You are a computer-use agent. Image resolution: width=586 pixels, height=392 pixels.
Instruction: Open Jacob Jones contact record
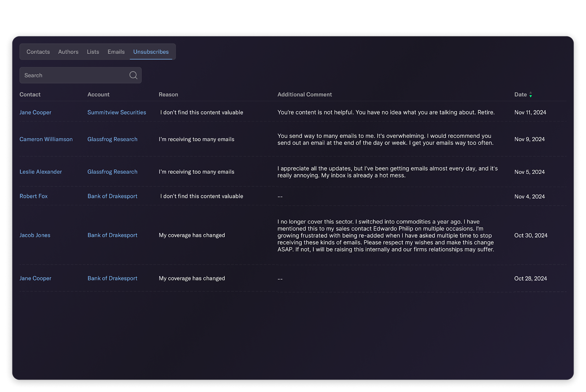pyautogui.click(x=35, y=235)
